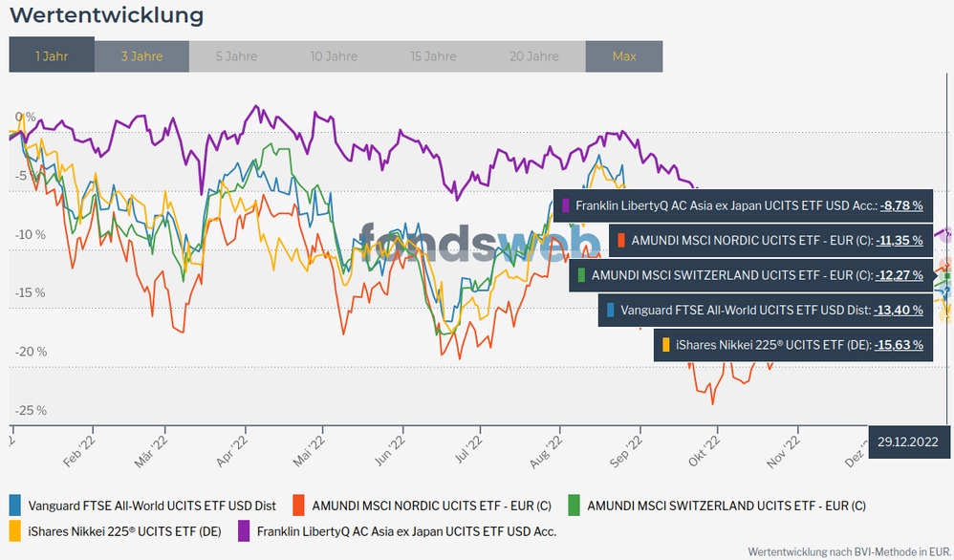Show the Max time range

pos(624,56)
